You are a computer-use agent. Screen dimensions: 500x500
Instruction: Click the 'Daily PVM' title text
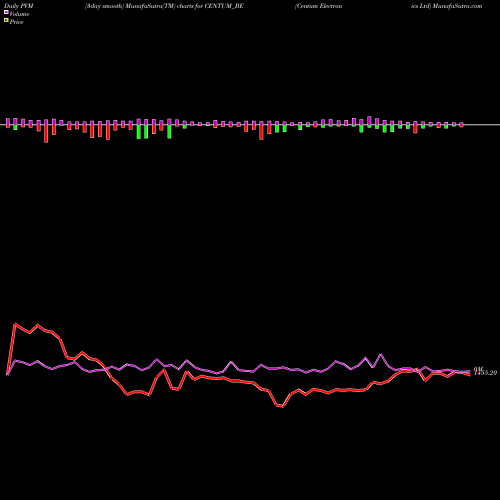[x=19, y=6]
